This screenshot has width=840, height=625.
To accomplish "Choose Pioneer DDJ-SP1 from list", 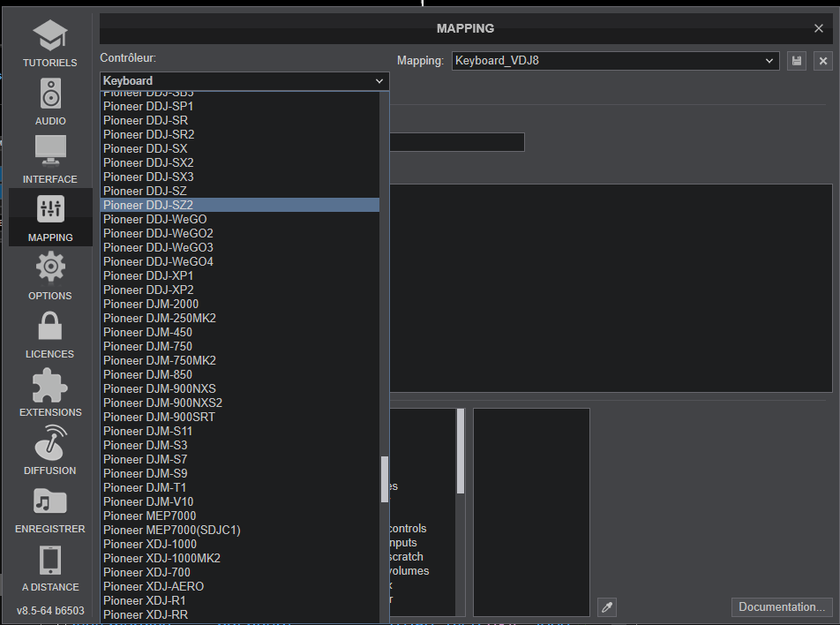I will 239,106.
